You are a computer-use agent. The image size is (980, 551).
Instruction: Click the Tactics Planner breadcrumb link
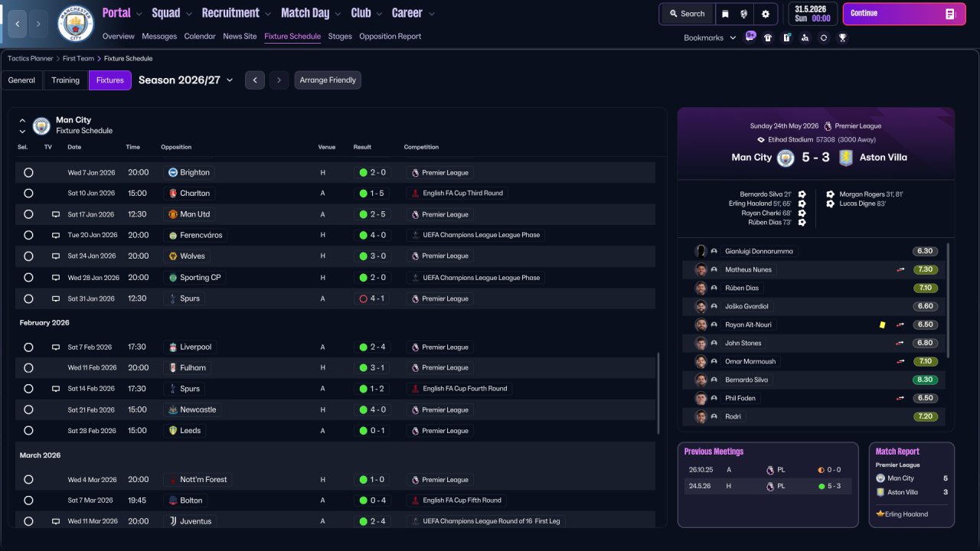tap(31, 58)
